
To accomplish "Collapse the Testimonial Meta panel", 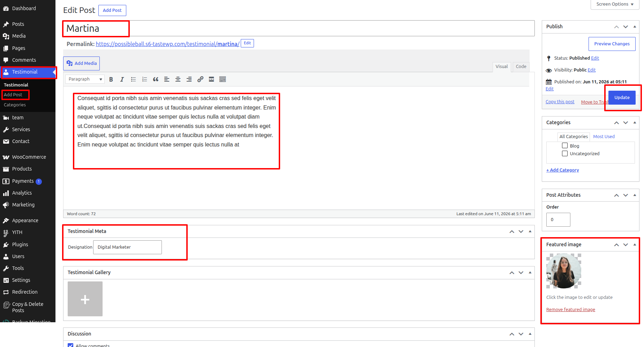I will pos(530,231).
